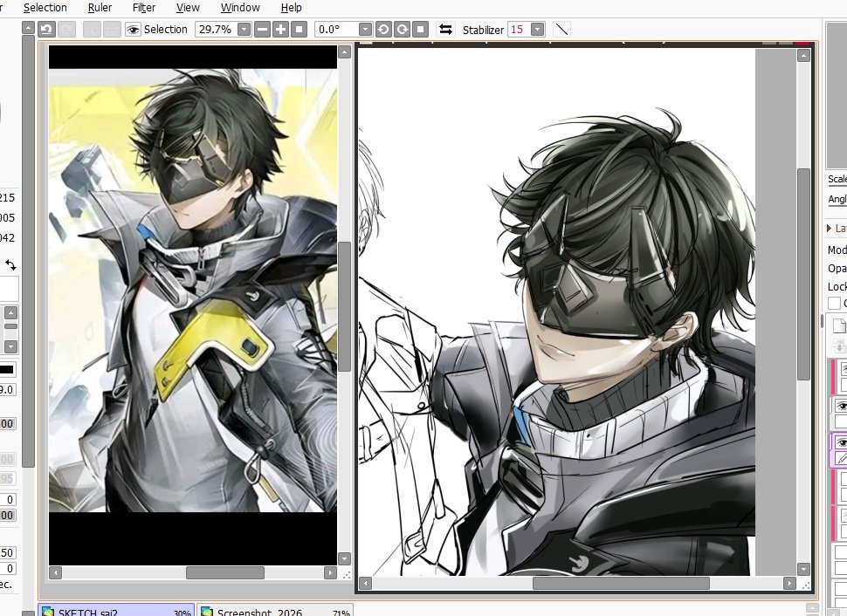Toggle the Selection visibility eye icon
Screen dimensions: 847x616
[133, 29]
